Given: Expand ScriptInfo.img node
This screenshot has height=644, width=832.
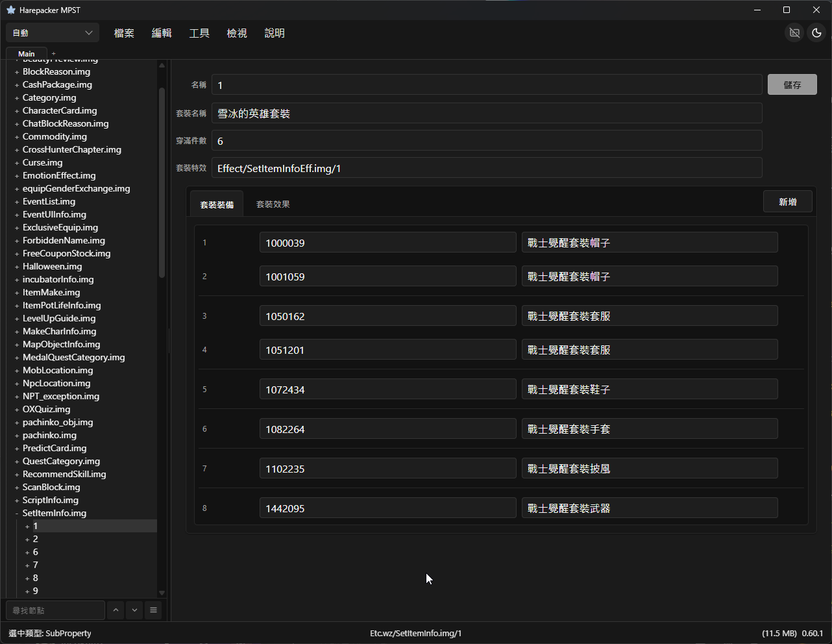Looking at the screenshot, I should (17, 501).
